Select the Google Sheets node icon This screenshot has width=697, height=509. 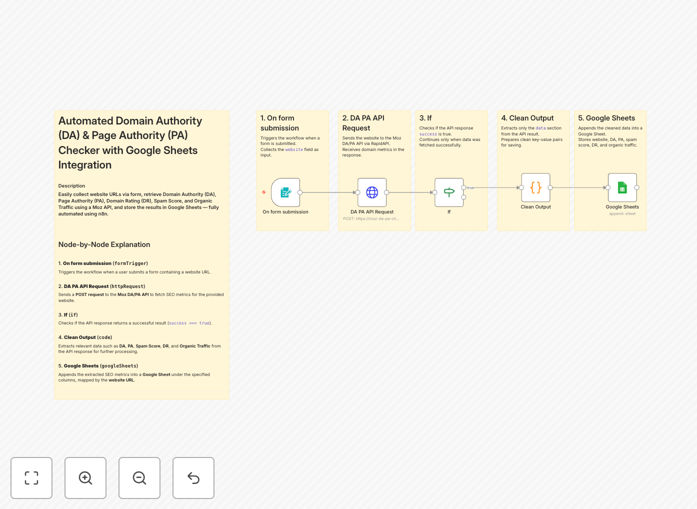tap(622, 188)
